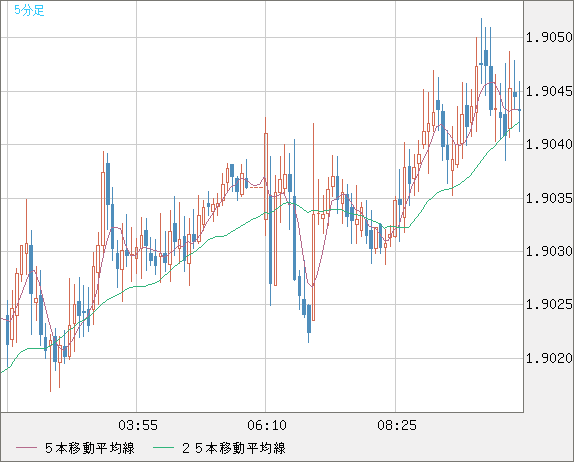Click the 1.9040 price axis label

click(549, 144)
